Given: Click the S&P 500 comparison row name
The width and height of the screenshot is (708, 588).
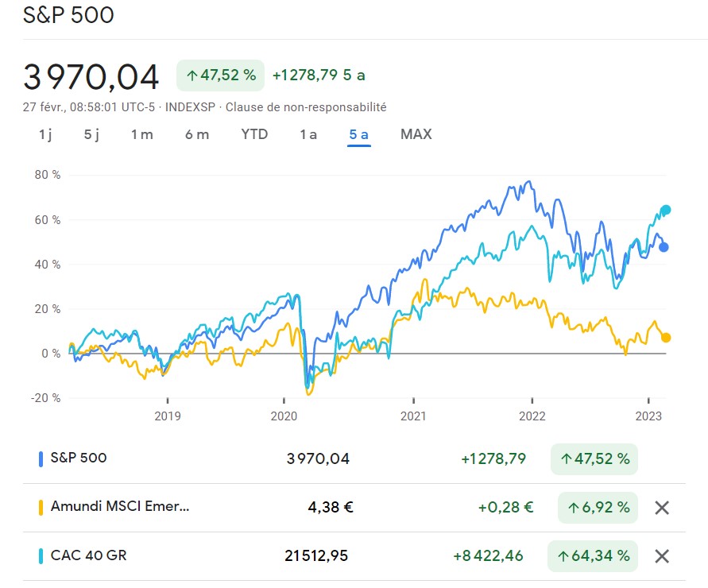Looking at the screenshot, I should point(79,458).
